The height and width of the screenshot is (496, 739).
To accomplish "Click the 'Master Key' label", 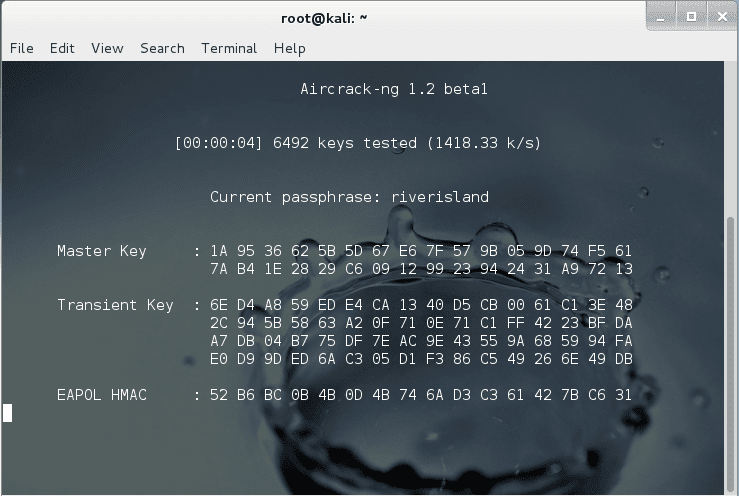I will click(x=102, y=251).
